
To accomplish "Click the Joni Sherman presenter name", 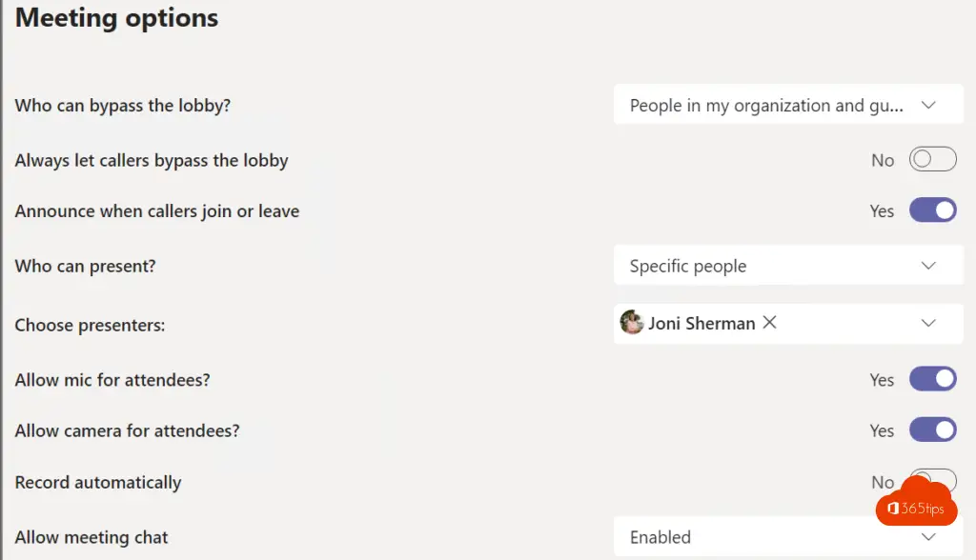I will (x=701, y=324).
